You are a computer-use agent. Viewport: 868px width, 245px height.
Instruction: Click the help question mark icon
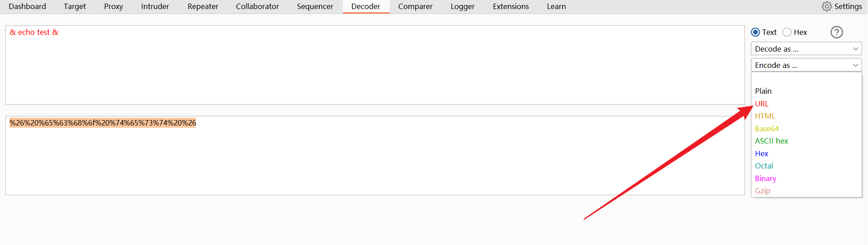[x=837, y=32]
